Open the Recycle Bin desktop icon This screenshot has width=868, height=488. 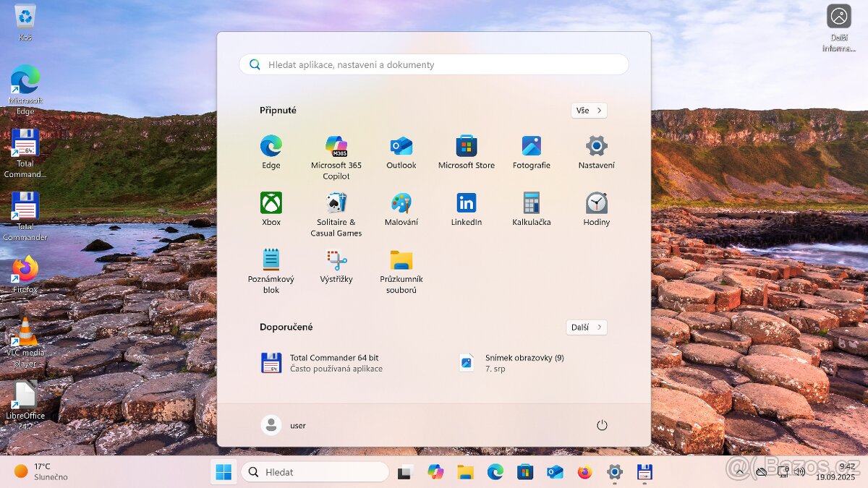click(x=25, y=17)
